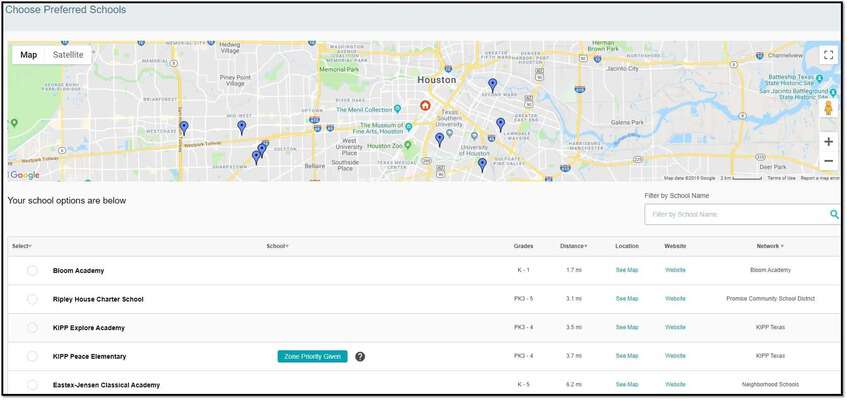The image size is (847, 400).
Task: Click Ripley House Charter School name
Action: pyautogui.click(x=98, y=299)
